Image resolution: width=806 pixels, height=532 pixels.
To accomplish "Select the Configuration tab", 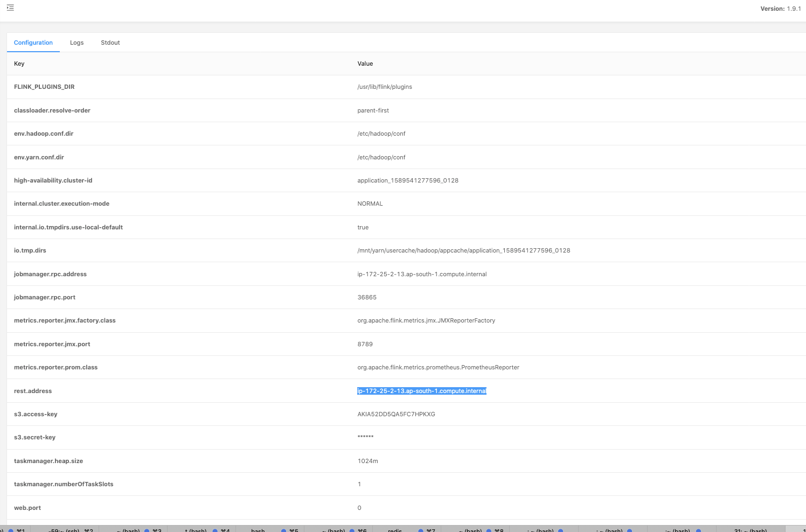I will [x=33, y=43].
